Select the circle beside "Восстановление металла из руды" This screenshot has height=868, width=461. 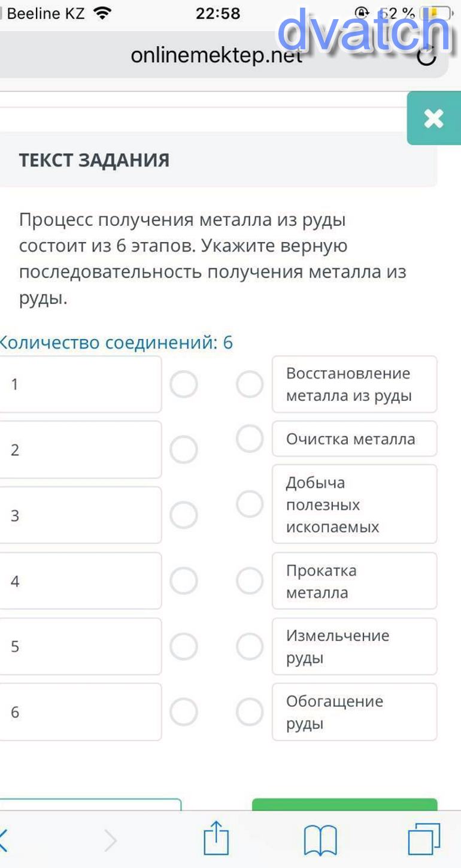pos(250,384)
